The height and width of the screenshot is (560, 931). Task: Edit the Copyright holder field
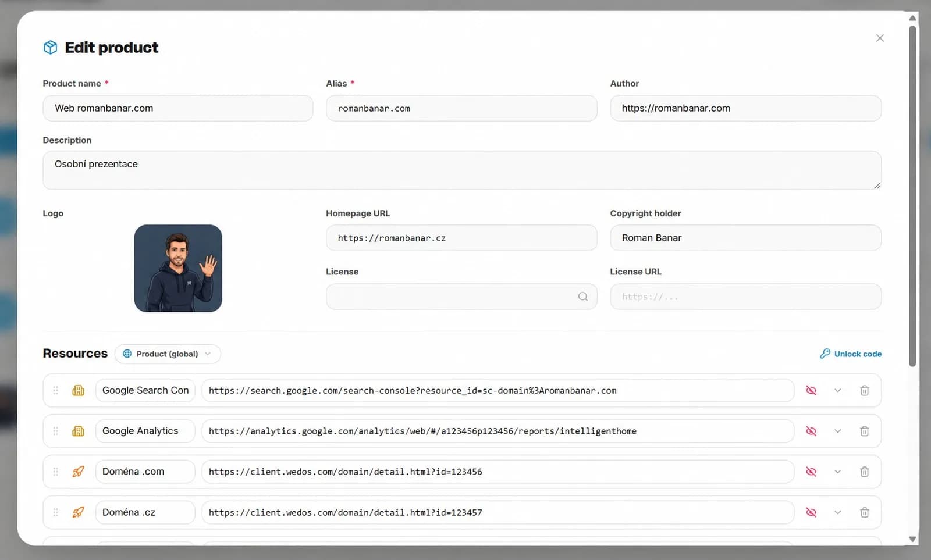click(x=745, y=238)
